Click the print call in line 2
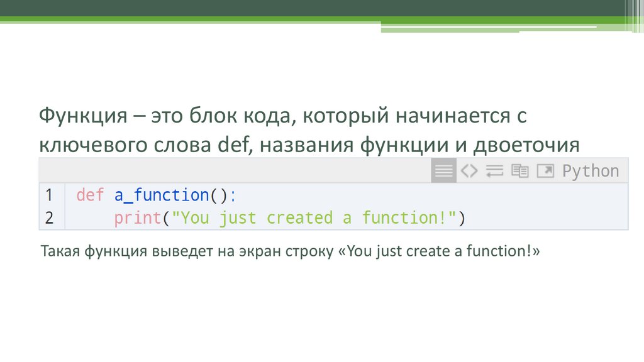The width and height of the screenshot is (644, 362). click(x=138, y=218)
